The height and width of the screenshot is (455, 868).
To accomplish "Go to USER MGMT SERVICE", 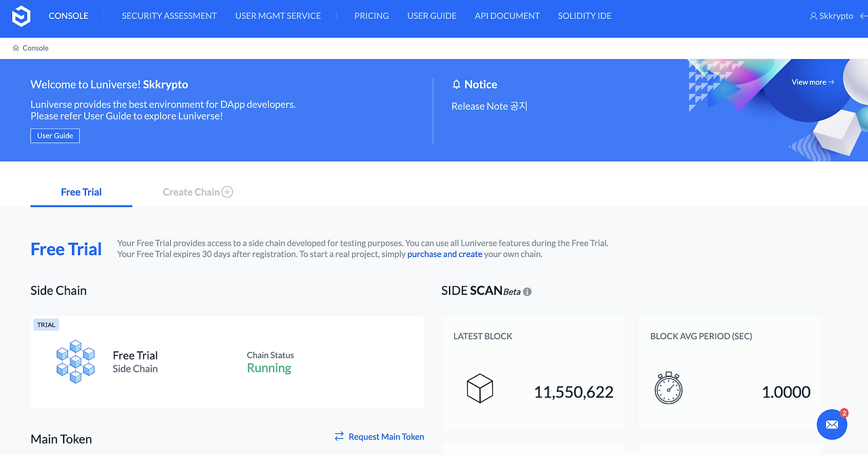I will (278, 16).
